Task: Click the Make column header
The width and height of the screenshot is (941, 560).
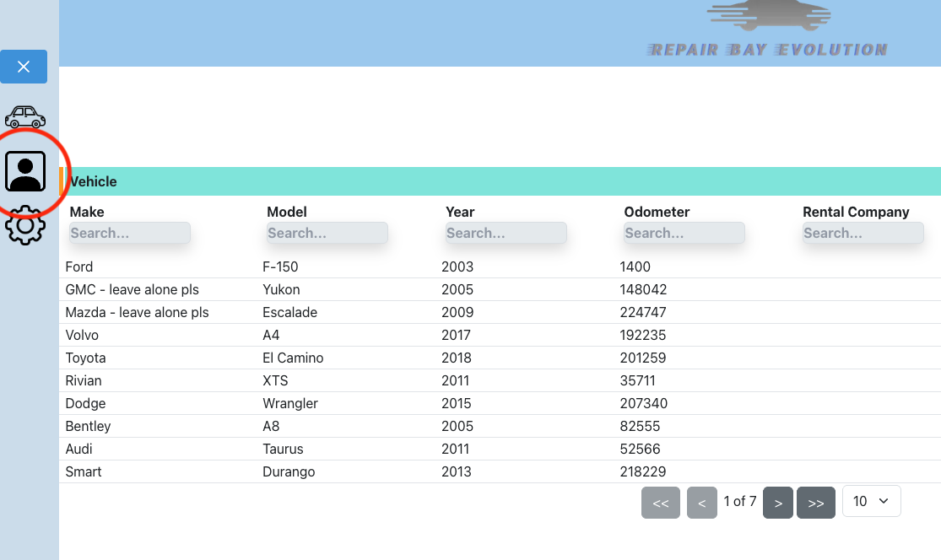Action: point(86,212)
